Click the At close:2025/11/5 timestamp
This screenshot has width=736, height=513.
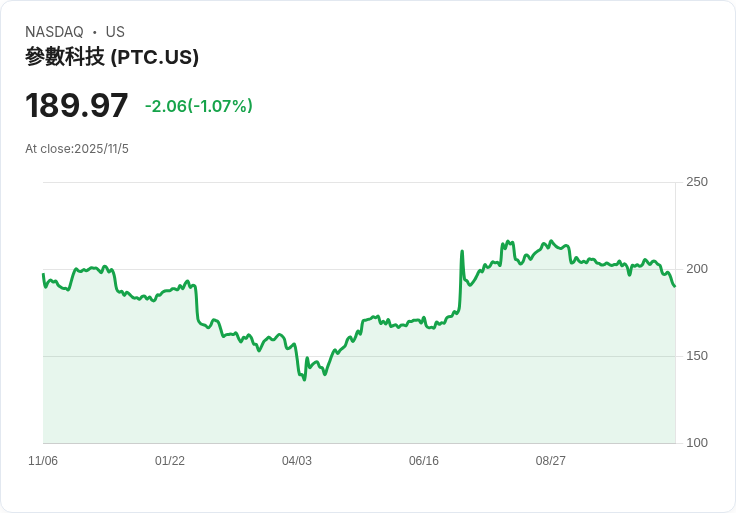(x=77, y=149)
